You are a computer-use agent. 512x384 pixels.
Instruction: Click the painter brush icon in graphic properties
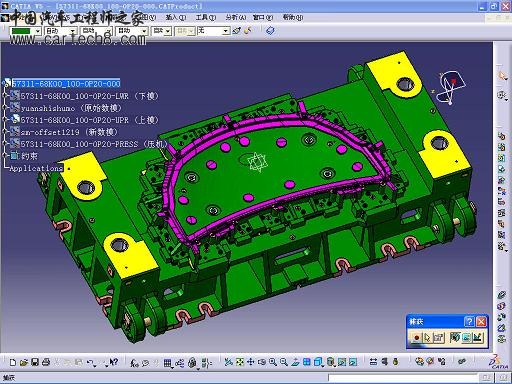(x=236, y=31)
